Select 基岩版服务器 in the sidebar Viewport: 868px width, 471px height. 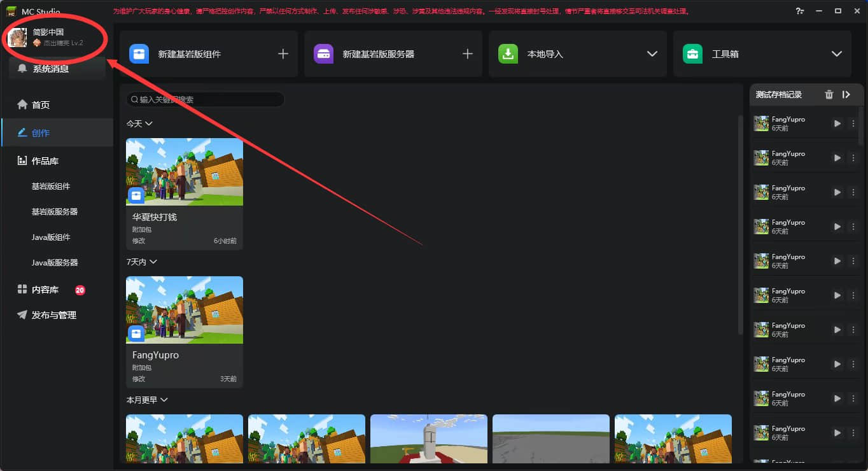pyautogui.click(x=55, y=212)
